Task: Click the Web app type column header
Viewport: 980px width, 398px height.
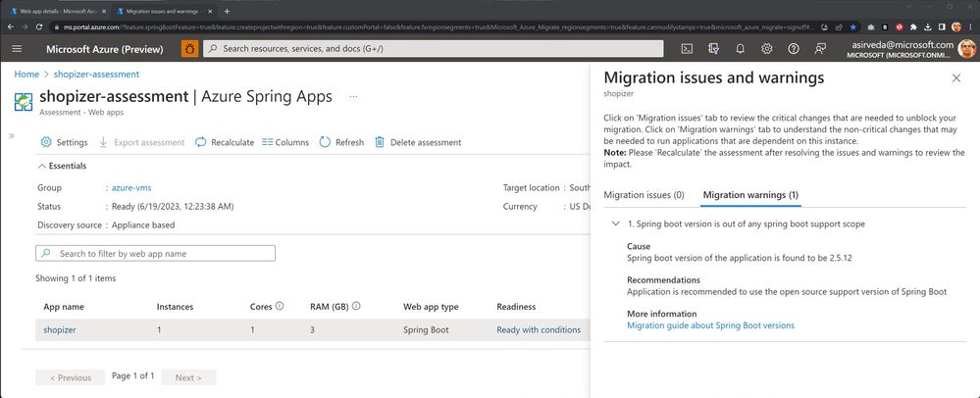Action: 431,307
